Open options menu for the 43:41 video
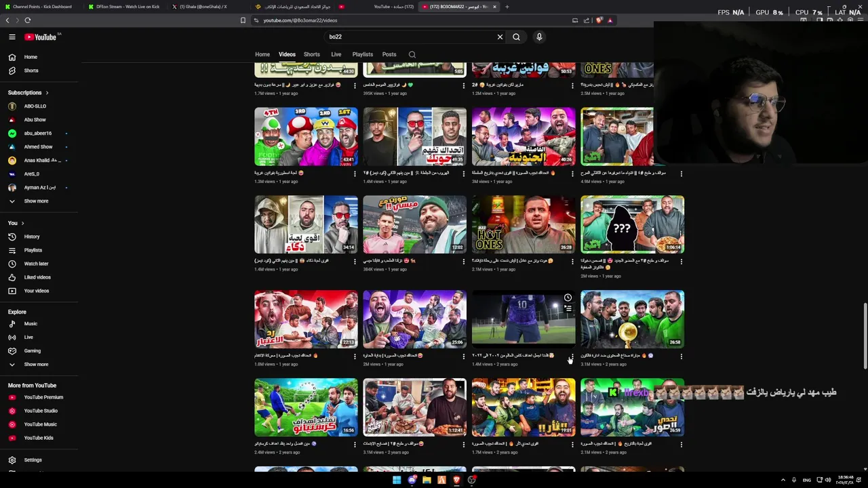 pyautogui.click(x=355, y=174)
